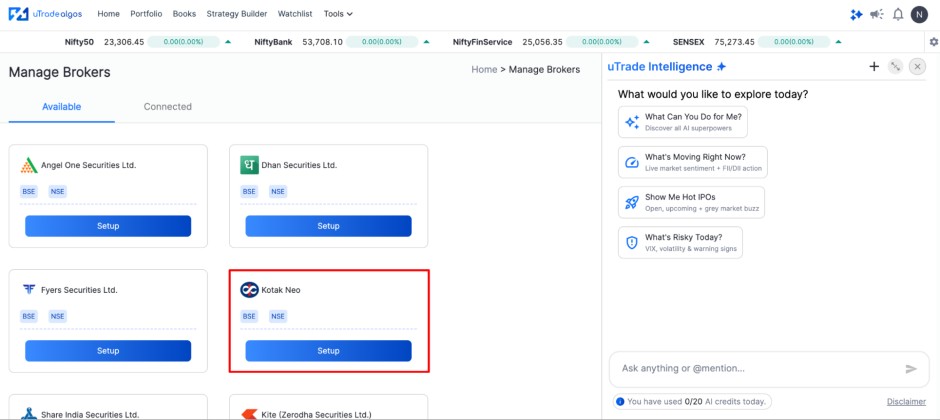Select Show Me Hot IPOs suggestion

tap(691, 203)
